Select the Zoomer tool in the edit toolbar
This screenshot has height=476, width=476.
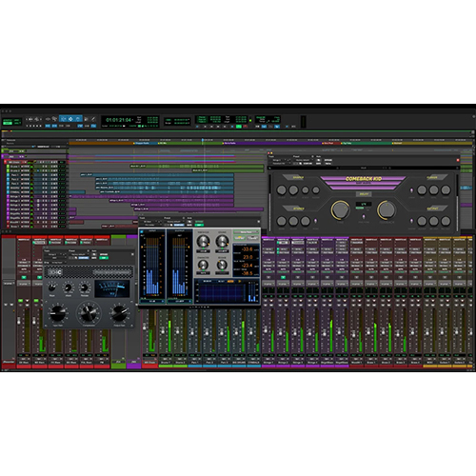(x=54, y=119)
